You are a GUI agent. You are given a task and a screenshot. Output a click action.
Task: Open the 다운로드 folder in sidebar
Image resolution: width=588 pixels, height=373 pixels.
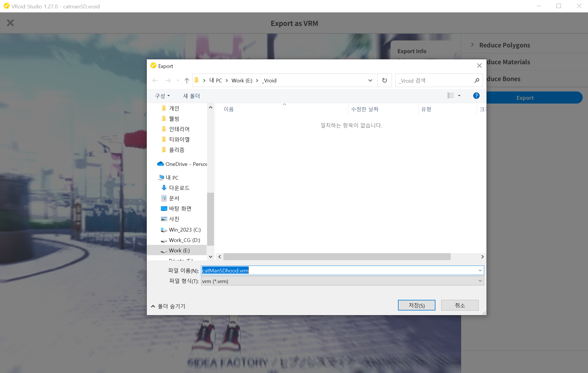coord(179,188)
